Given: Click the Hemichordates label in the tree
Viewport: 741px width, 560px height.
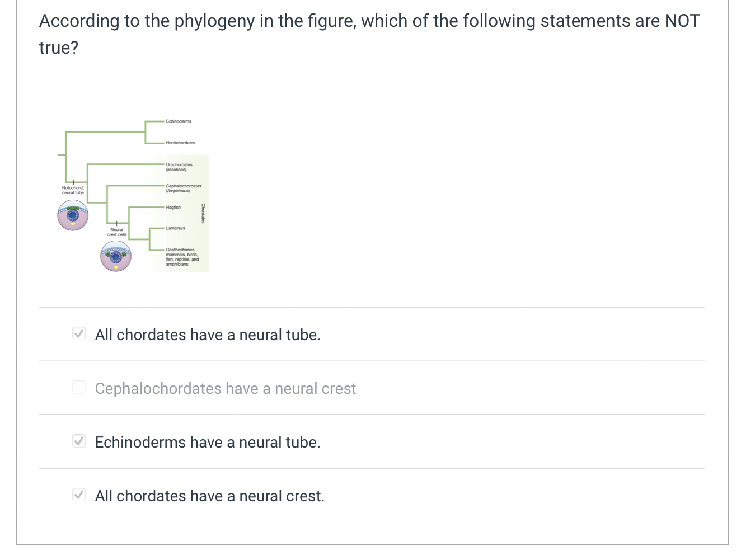Looking at the screenshot, I should point(181,143).
